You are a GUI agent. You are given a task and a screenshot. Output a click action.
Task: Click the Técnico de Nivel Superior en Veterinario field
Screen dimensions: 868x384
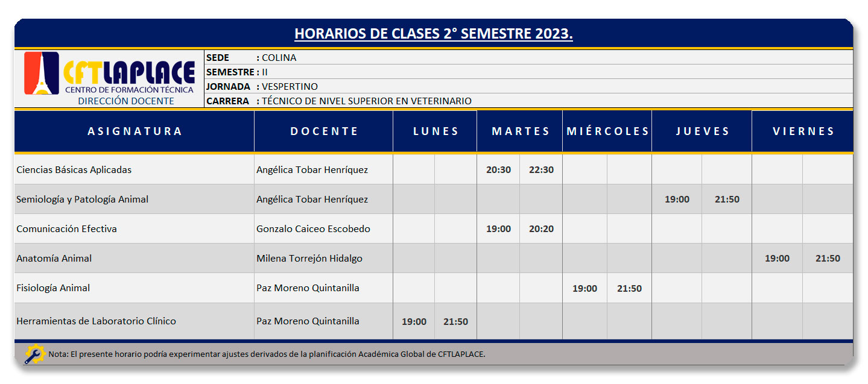click(x=529, y=101)
